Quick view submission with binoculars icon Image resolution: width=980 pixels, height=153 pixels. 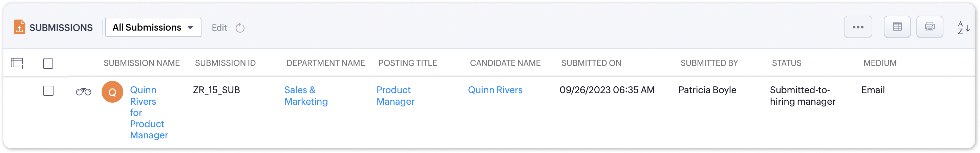coord(83,91)
